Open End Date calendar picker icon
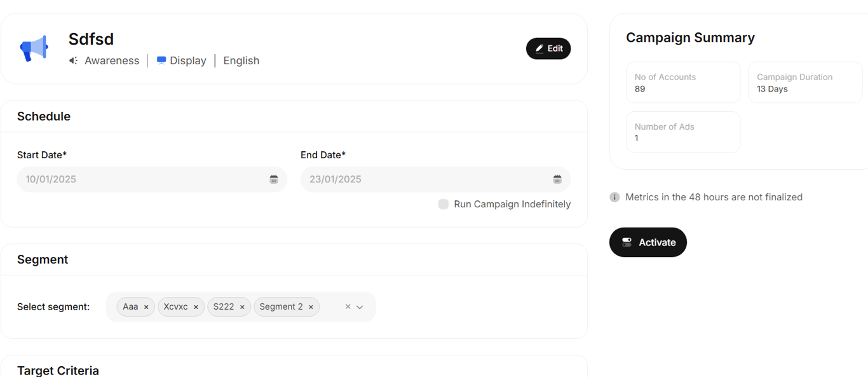 click(557, 179)
